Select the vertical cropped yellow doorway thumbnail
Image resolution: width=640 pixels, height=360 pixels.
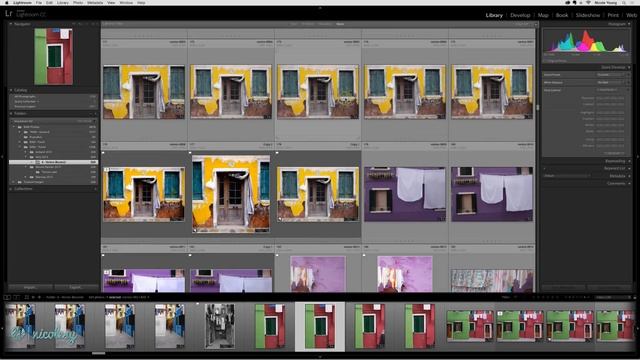coord(231,194)
